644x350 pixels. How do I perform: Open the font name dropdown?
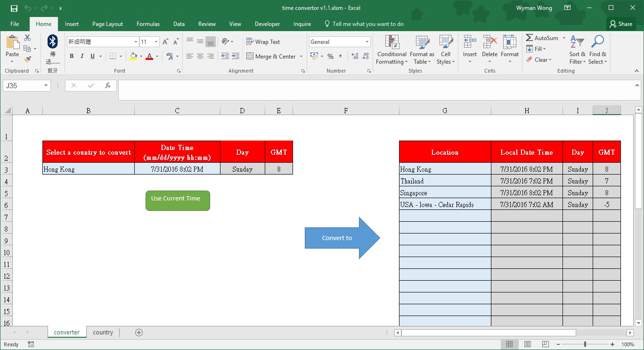click(x=136, y=42)
